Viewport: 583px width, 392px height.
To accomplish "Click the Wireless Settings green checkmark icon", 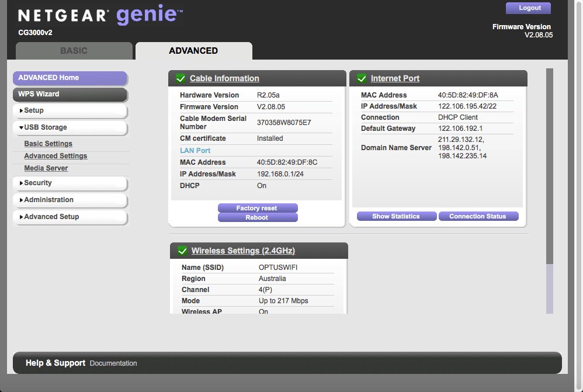I will [182, 251].
